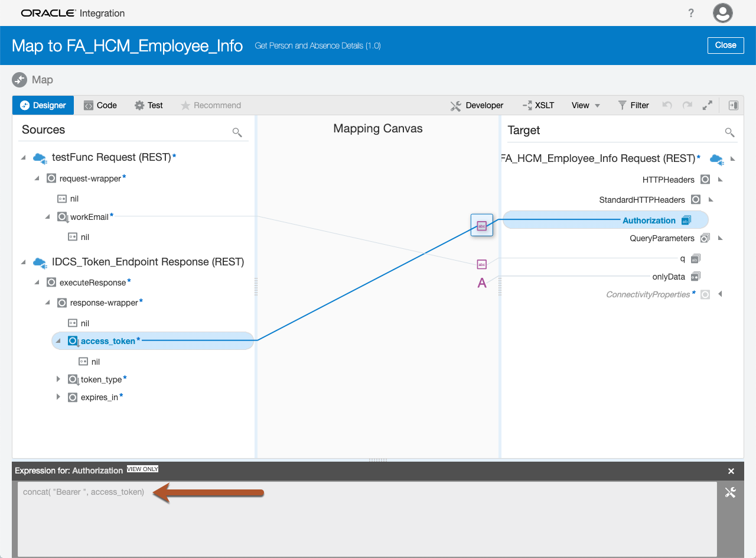Open the user profile avatar menu

click(x=723, y=13)
